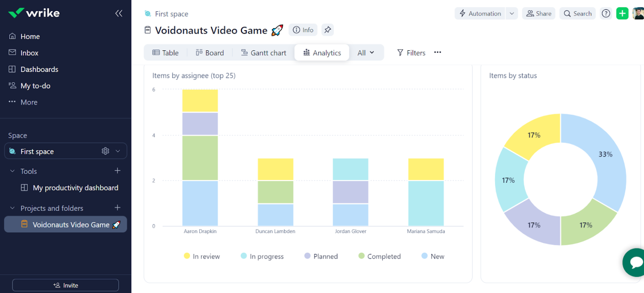Open the Help question mark icon

[605, 13]
